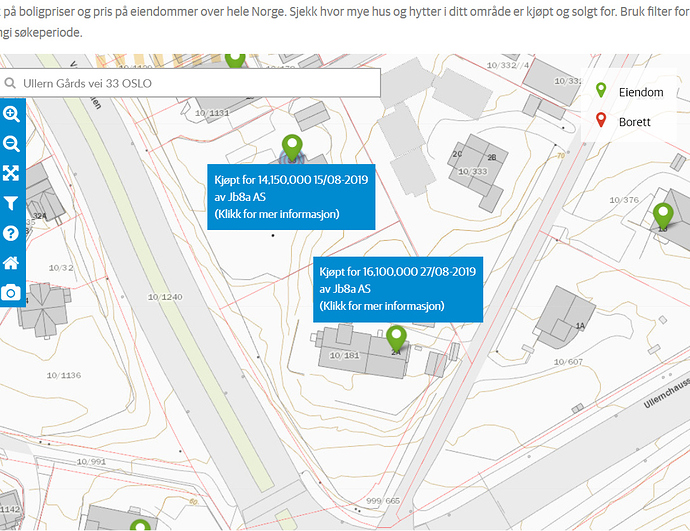Viewport: 690px width, 531px height.
Task: Toggle fullscreen with the expand arrows icon
Action: (x=11, y=173)
